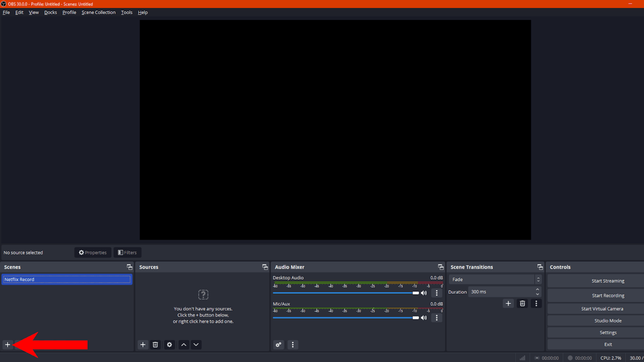Add a scene transition with plus icon

[508, 303]
